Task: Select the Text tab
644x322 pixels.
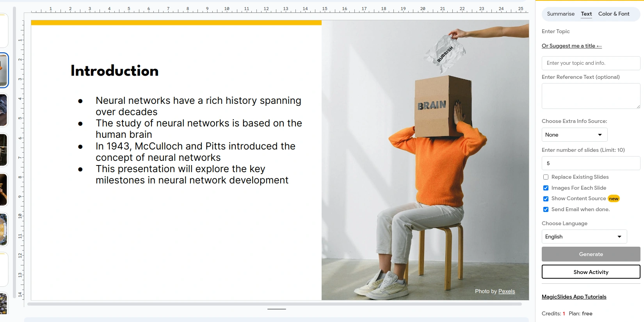Action: pyautogui.click(x=586, y=14)
